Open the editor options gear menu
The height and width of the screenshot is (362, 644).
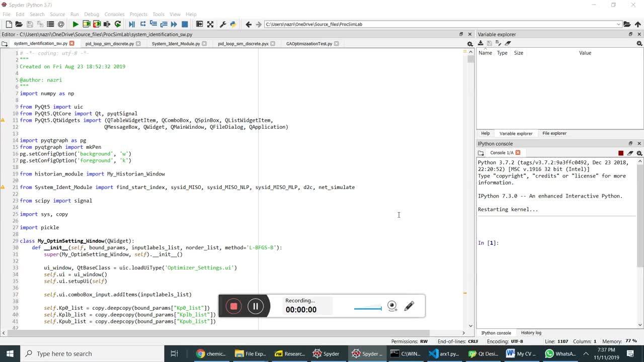click(x=470, y=44)
